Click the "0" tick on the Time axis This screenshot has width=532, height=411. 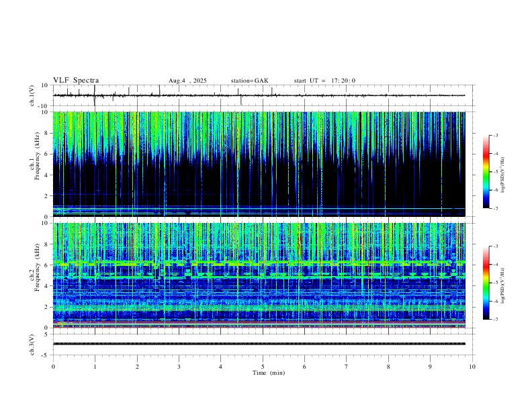pyautogui.click(x=53, y=367)
